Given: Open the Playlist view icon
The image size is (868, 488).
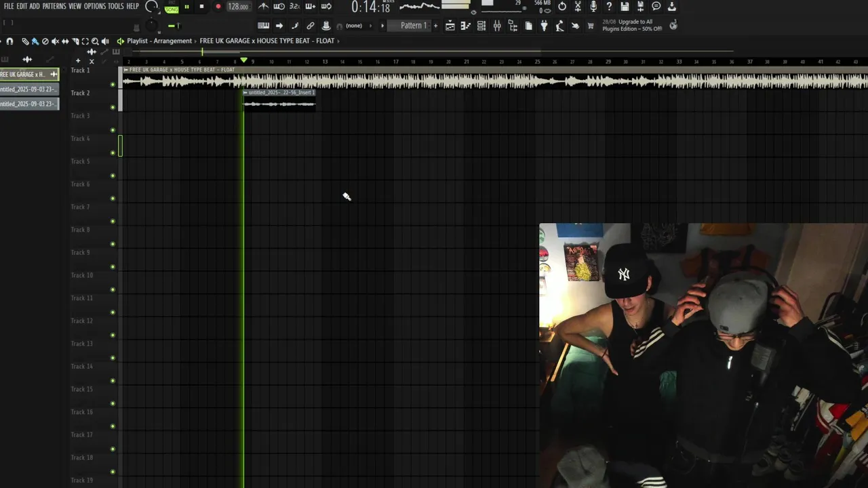Looking at the screenshot, I should click(x=450, y=26).
